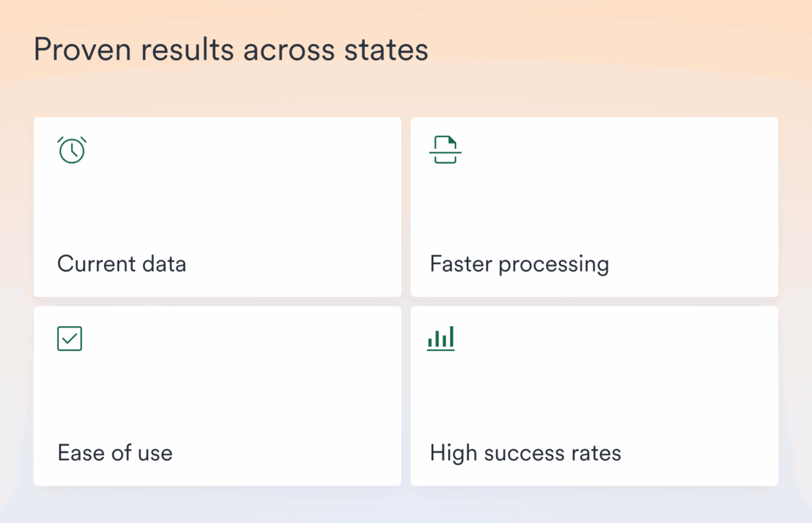
Task: Click the blank middle of the Faster processing card
Action: click(x=594, y=206)
